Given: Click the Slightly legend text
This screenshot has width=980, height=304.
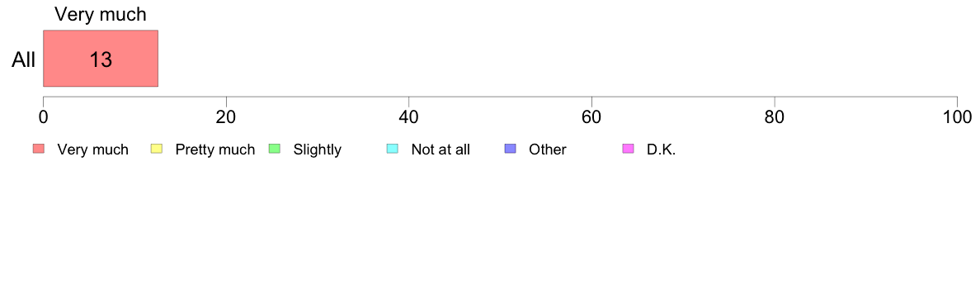Looking at the screenshot, I should (x=318, y=150).
